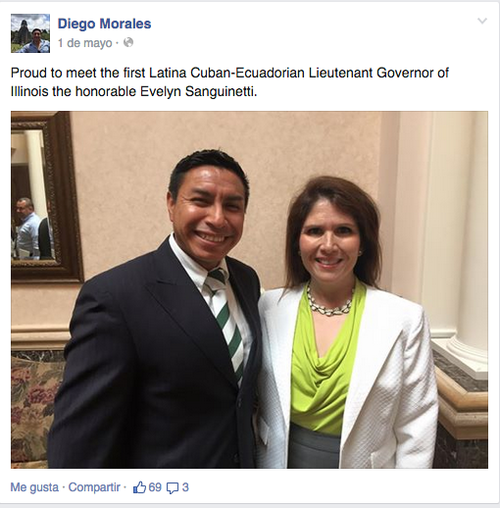The image size is (500, 508).
Task: Click the framed mirror in the photo
Action: (45, 197)
